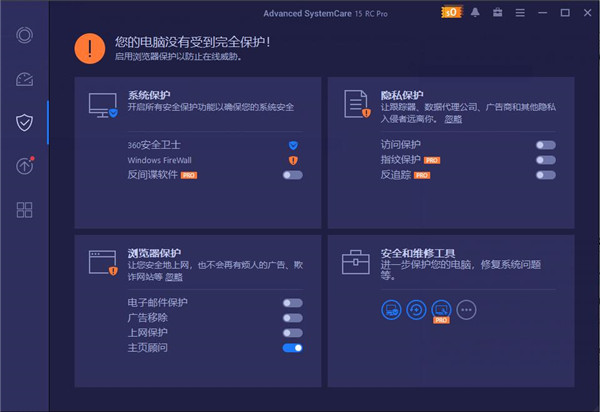Click the briefcase icon in title bar
Screen dimensions: 600x412
497,13
